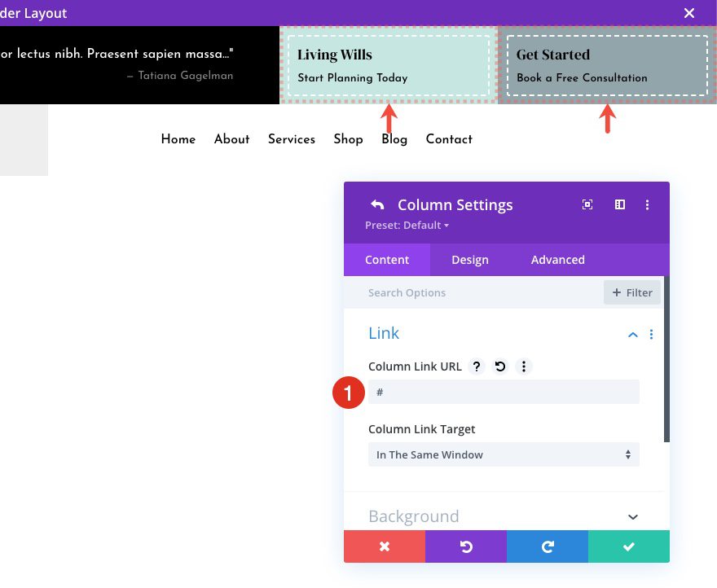Open the Column Link Target dropdown

[503, 454]
